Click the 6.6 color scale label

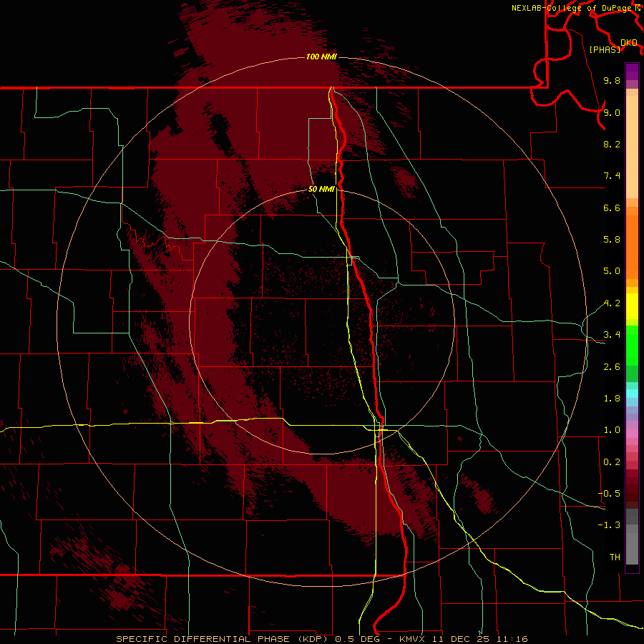(x=612, y=208)
